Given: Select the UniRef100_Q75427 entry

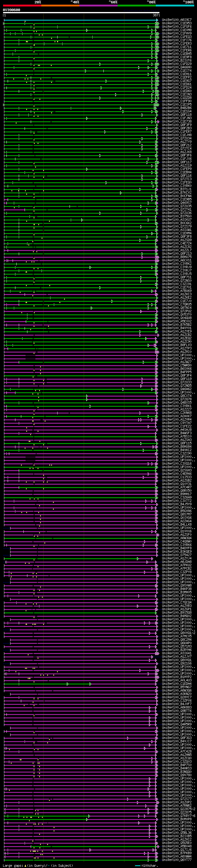Looking at the screenshot, I should tap(177, 555).
